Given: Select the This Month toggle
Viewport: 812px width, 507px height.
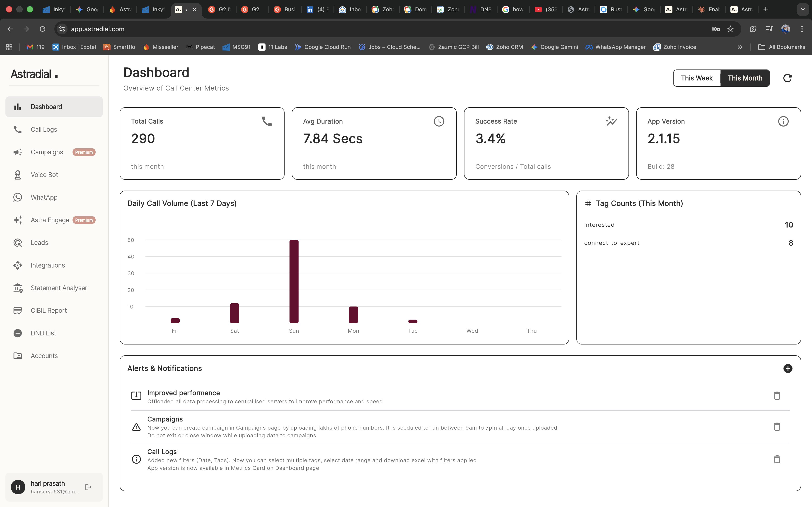Looking at the screenshot, I should click(745, 78).
